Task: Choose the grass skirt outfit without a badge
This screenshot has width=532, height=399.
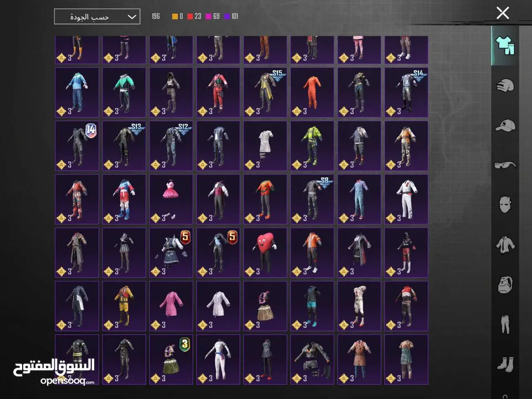Action: [x=265, y=306]
